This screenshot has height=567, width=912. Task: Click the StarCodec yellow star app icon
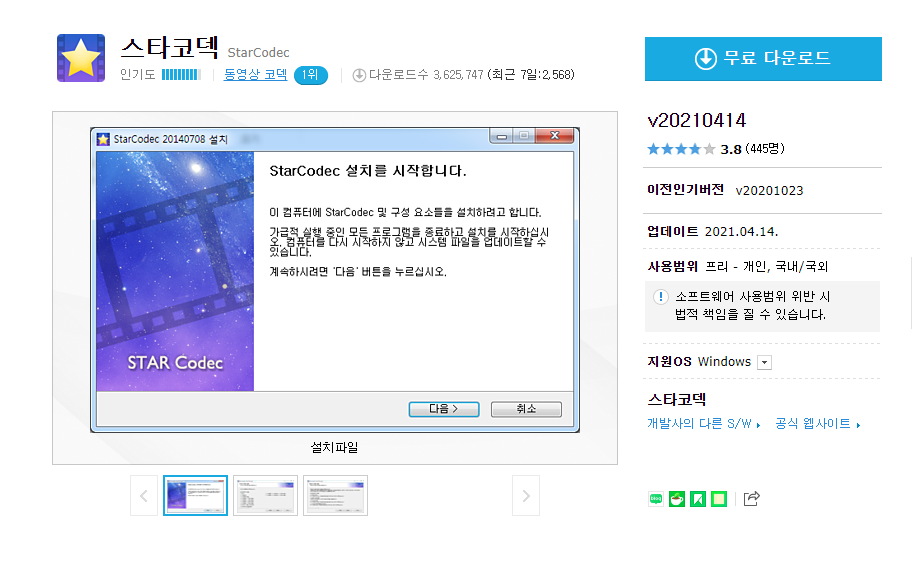click(81, 58)
